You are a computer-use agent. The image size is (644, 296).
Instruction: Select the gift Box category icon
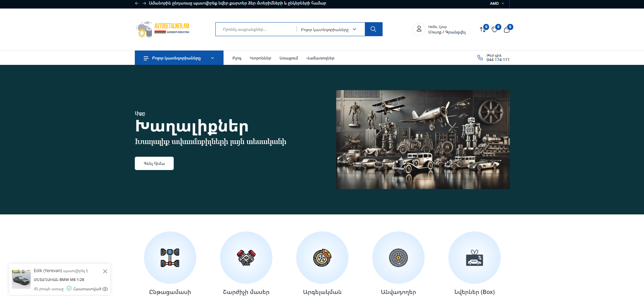click(474, 257)
